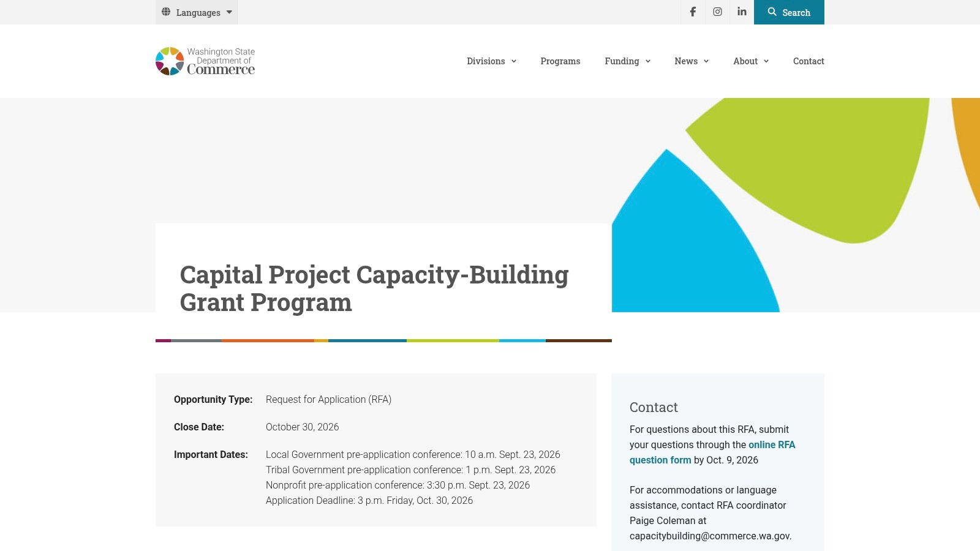Click the Nonprofit pre-application conference line
The width and height of the screenshot is (980, 551).
(398, 485)
